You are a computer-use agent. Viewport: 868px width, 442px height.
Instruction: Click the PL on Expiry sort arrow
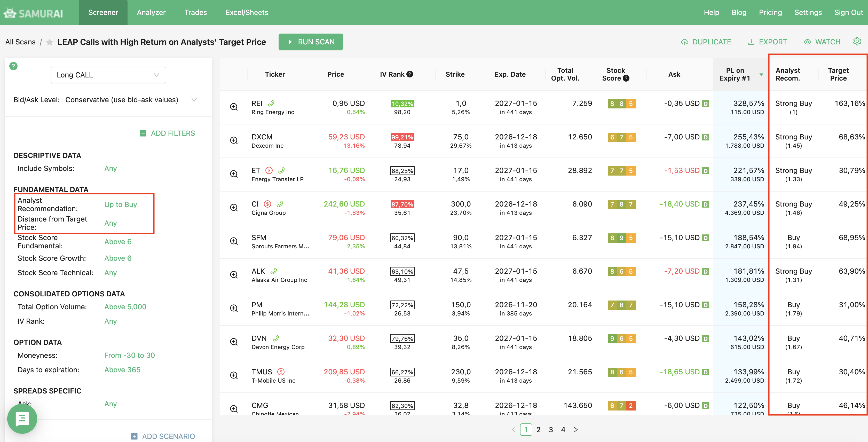[761, 74]
